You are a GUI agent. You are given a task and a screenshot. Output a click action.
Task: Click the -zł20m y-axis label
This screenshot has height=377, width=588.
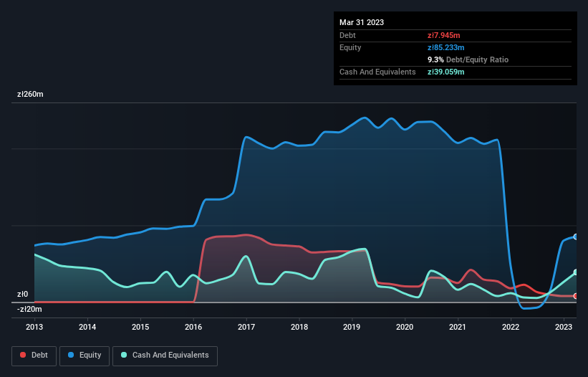[x=29, y=309]
